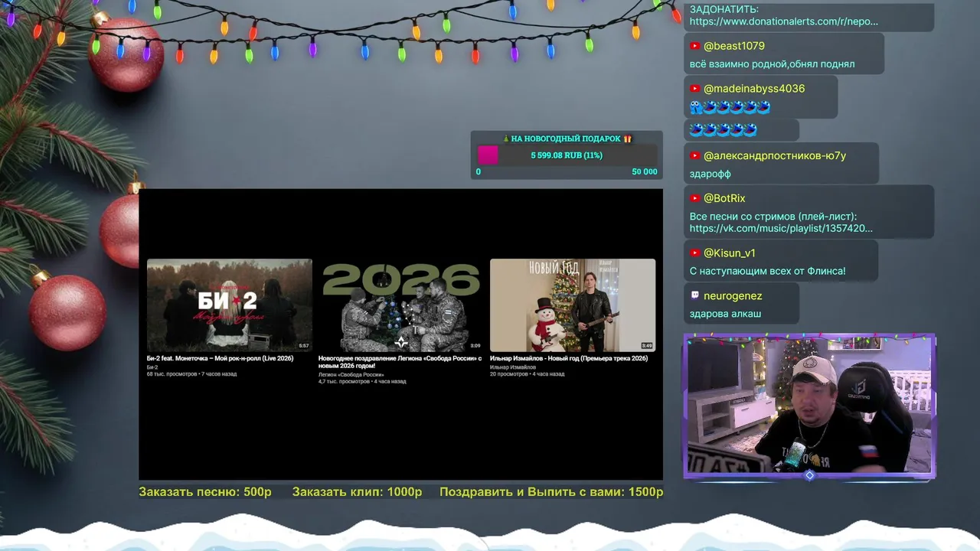Viewport: 980px width, 551px height.
Task: Click the "Заказать песню: 500р" text
Action: point(205,492)
